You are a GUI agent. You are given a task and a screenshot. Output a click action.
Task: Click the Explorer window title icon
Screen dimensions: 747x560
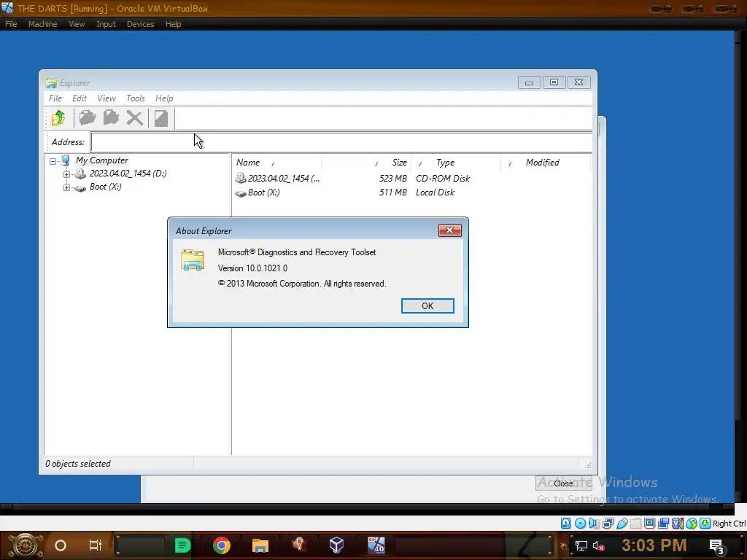click(x=51, y=83)
